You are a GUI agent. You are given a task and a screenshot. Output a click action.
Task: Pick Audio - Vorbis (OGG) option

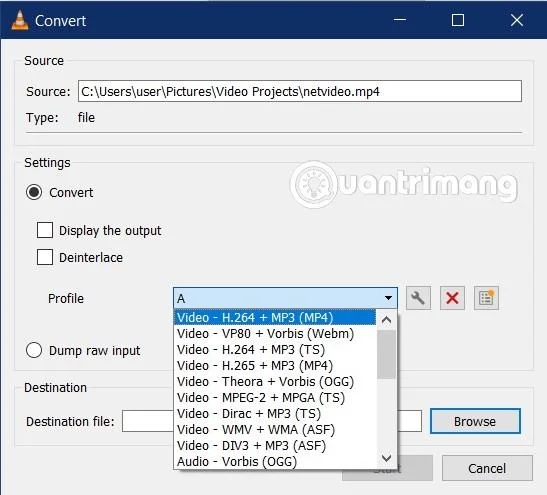coord(275,462)
